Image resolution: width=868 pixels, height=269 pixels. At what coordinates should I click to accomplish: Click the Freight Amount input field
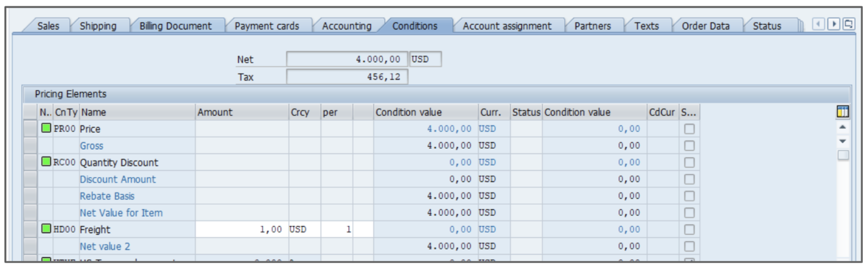tap(241, 229)
